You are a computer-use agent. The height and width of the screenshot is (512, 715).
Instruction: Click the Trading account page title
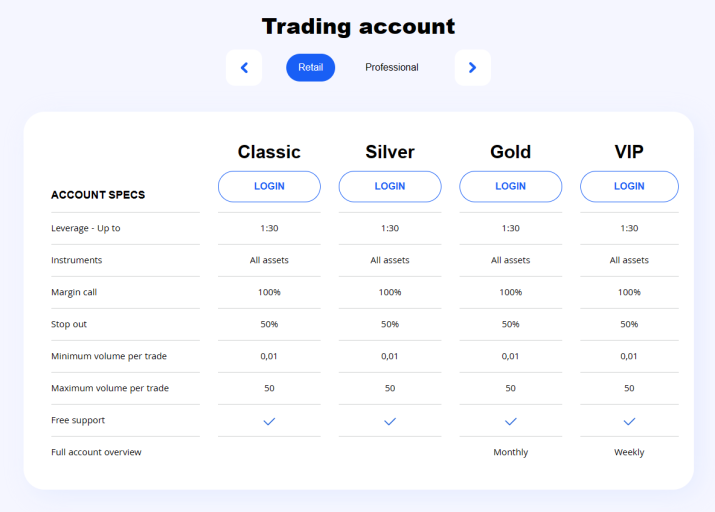tap(358, 26)
